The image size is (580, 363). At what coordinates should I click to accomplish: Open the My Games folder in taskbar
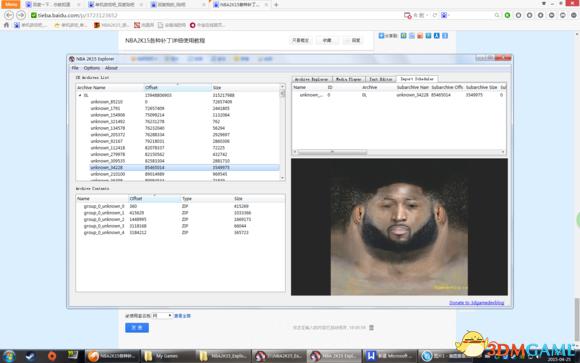point(168,356)
